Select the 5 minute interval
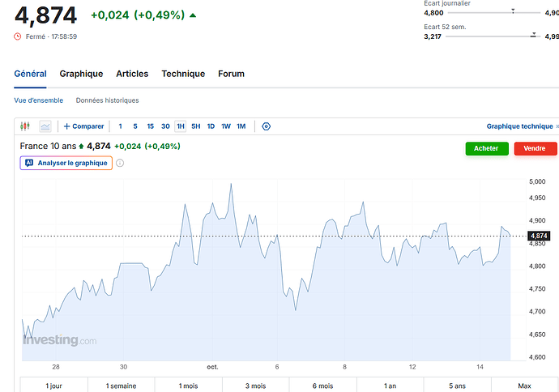 tap(135, 126)
